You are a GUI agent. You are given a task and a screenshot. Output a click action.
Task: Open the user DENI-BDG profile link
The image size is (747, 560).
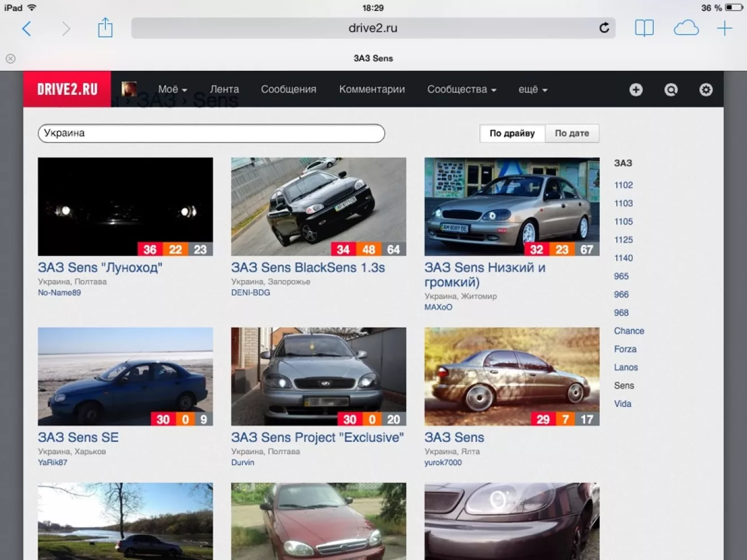click(x=251, y=292)
